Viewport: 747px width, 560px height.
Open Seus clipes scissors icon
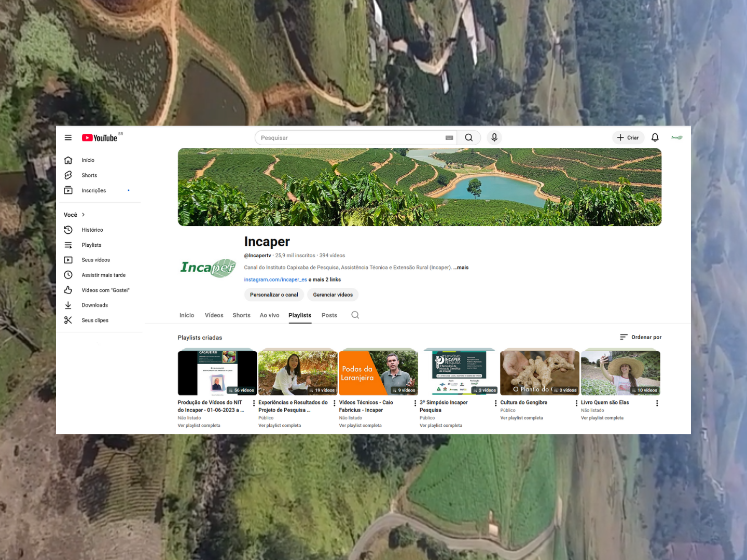coord(68,320)
